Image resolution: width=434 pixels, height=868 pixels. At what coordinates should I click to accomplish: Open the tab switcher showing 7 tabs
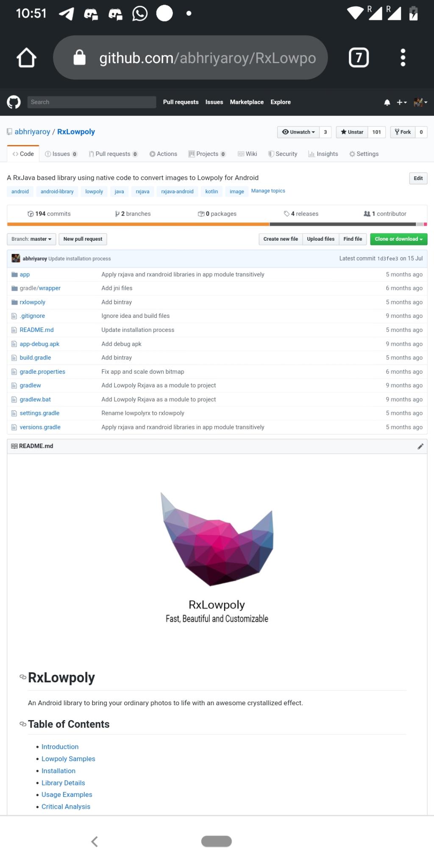coord(359,58)
